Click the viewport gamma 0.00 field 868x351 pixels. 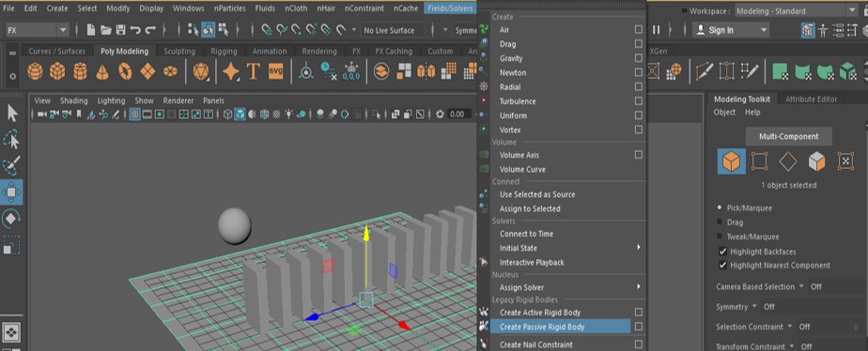pos(459,114)
